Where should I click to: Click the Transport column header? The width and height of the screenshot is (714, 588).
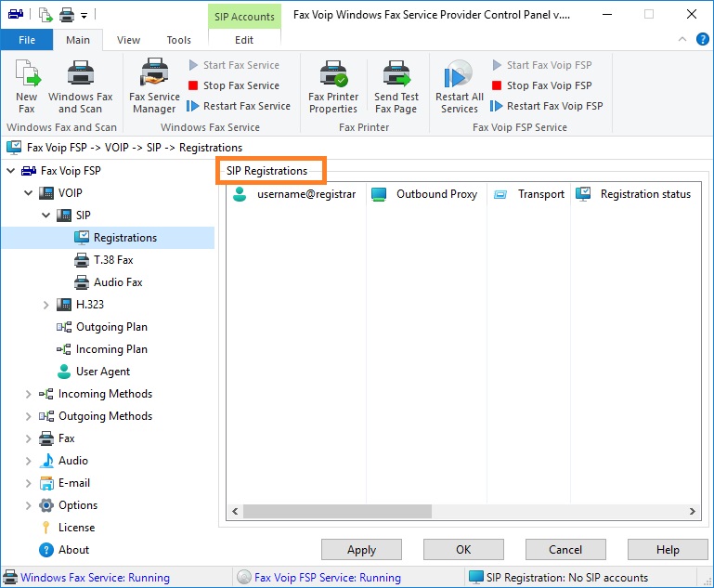click(x=528, y=194)
